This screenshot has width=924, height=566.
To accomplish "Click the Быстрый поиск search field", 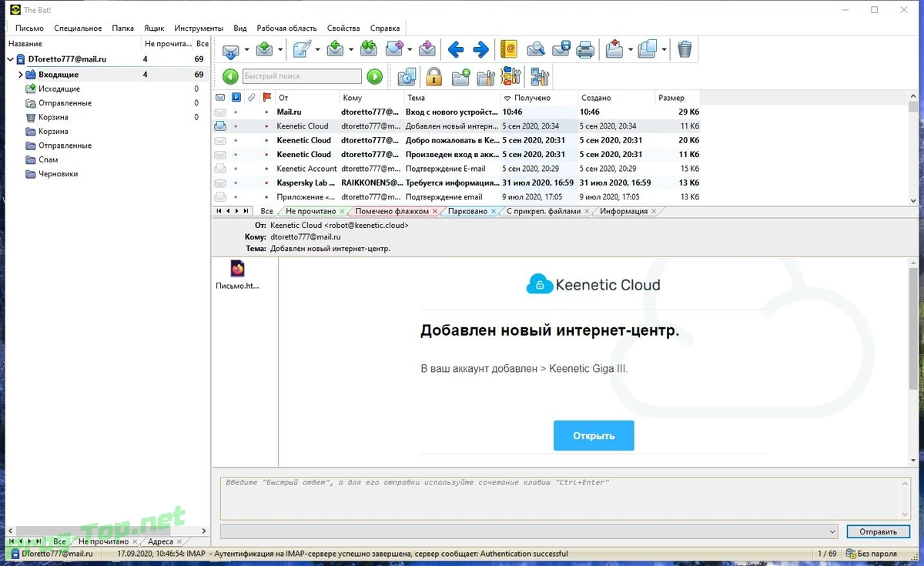I will tap(302, 76).
